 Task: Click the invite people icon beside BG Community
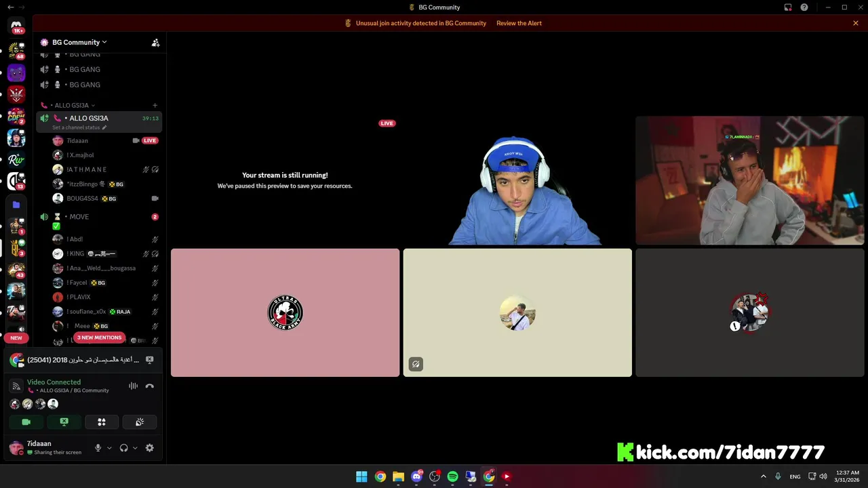click(155, 42)
